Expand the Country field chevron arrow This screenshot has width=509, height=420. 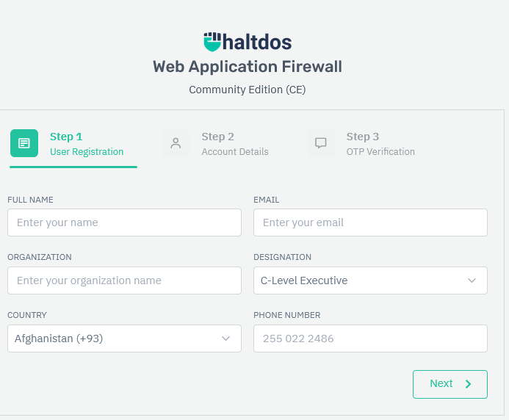coord(225,338)
